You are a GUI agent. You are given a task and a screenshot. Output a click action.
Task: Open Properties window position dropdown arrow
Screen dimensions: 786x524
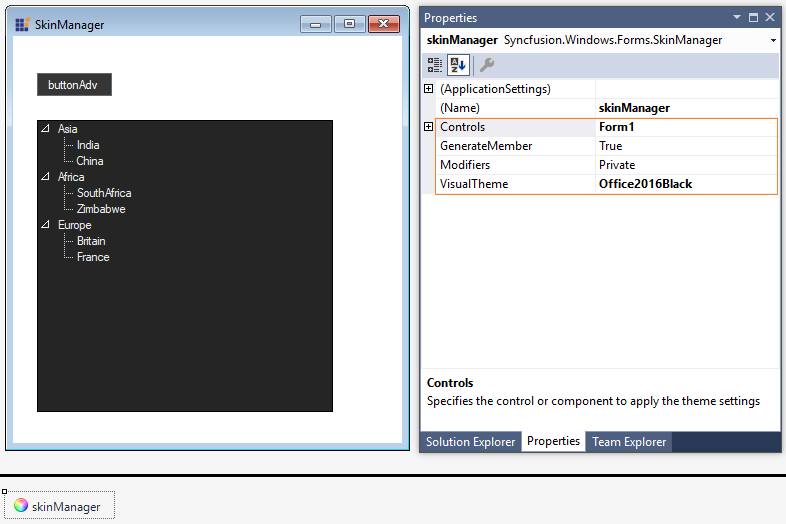pos(737,17)
